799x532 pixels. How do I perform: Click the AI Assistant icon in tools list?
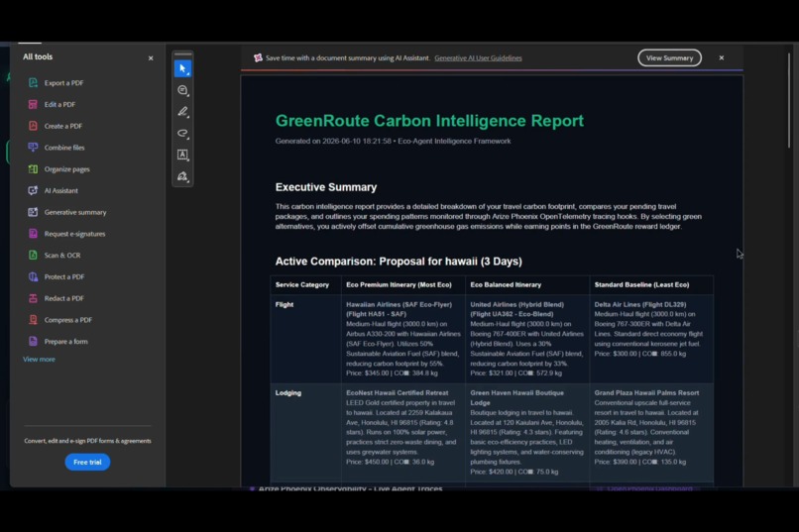pos(33,190)
